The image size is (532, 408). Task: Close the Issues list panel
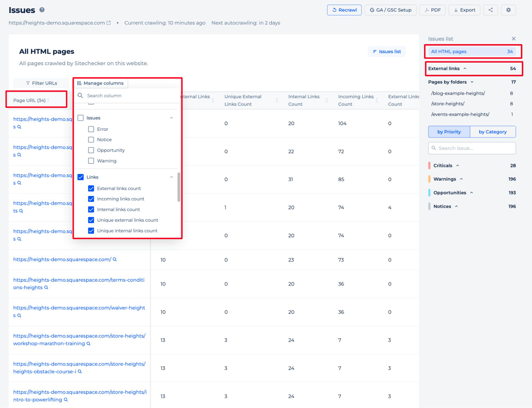coord(513,39)
